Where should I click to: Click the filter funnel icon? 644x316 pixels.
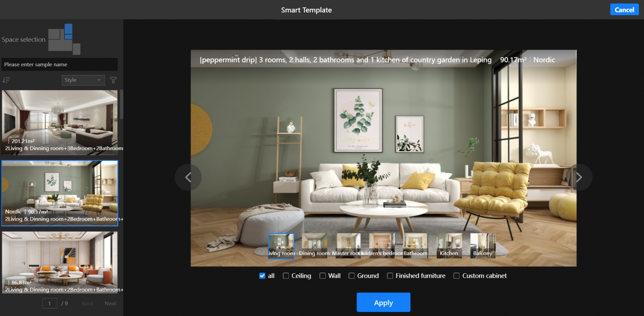pos(113,80)
